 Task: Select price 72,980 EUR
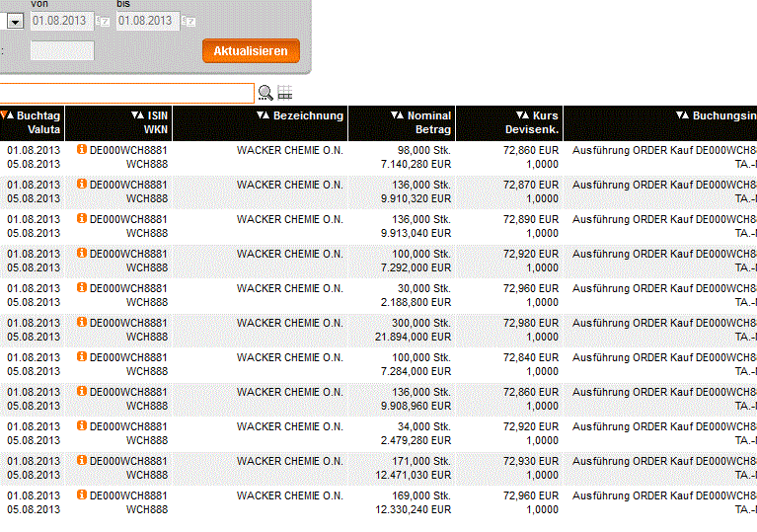(x=531, y=323)
